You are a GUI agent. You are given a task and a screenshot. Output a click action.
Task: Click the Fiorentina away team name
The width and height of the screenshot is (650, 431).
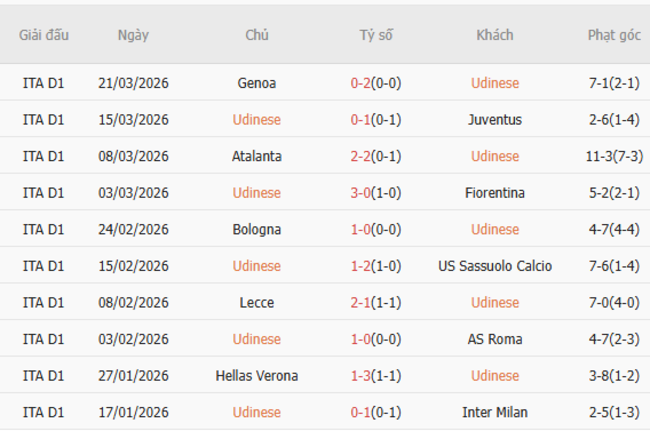point(495,193)
